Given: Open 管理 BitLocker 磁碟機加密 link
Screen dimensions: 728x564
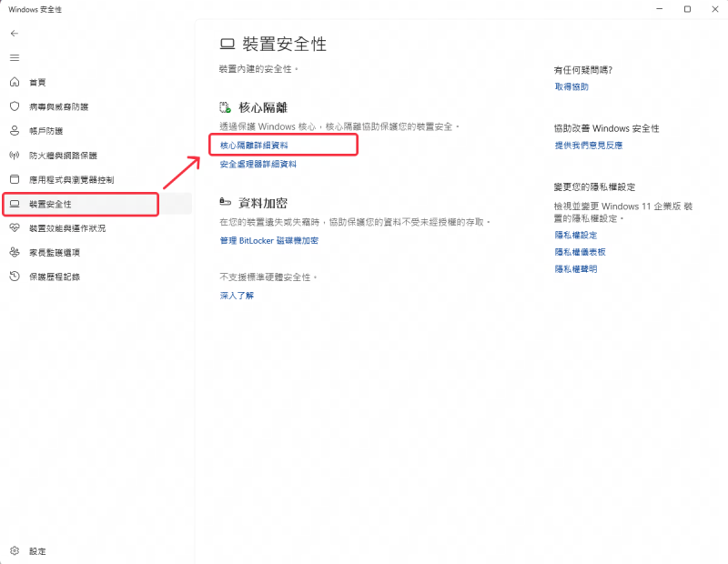Looking at the screenshot, I should pos(269,240).
